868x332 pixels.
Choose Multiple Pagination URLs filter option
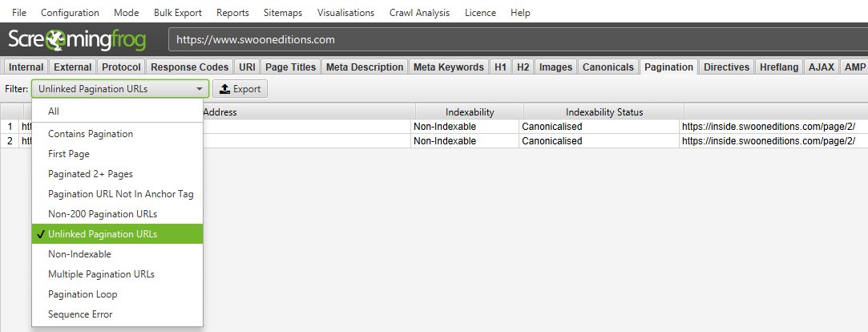[117, 273]
